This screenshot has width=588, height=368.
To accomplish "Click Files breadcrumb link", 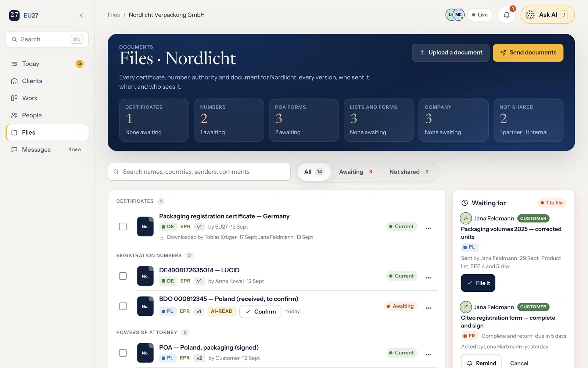I will coord(114,15).
